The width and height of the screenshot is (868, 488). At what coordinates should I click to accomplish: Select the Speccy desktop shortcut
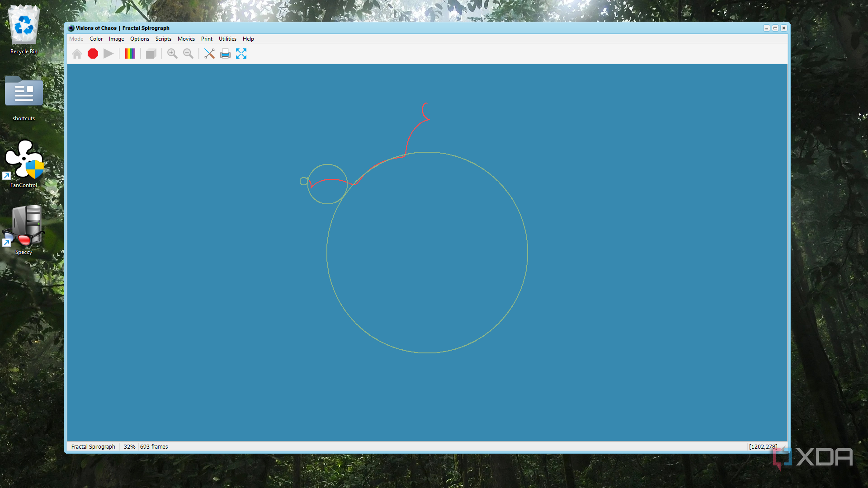pos(24,230)
